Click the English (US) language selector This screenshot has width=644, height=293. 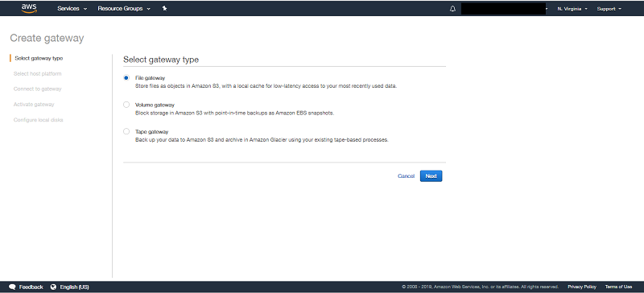74,287
